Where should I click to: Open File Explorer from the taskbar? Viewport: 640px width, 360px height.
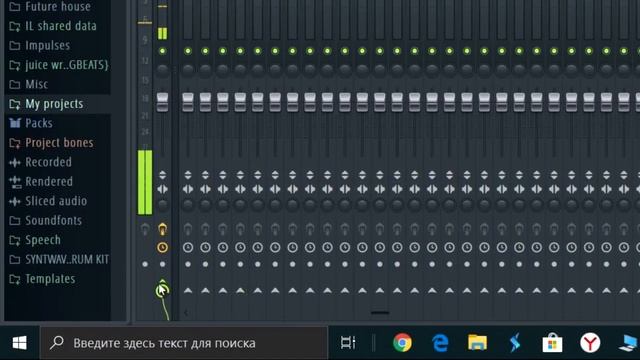click(x=478, y=343)
